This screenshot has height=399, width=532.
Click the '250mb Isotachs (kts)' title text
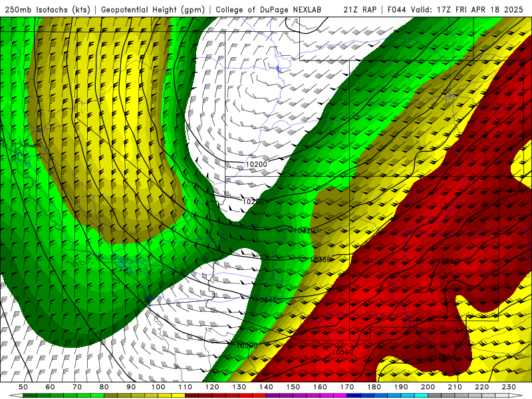point(48,10)
